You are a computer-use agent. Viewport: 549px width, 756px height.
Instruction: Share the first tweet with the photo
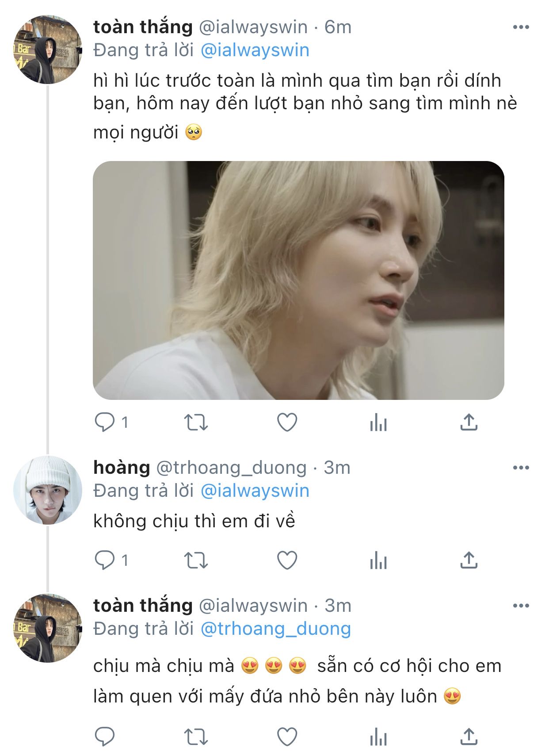click(x=469, y=422)
